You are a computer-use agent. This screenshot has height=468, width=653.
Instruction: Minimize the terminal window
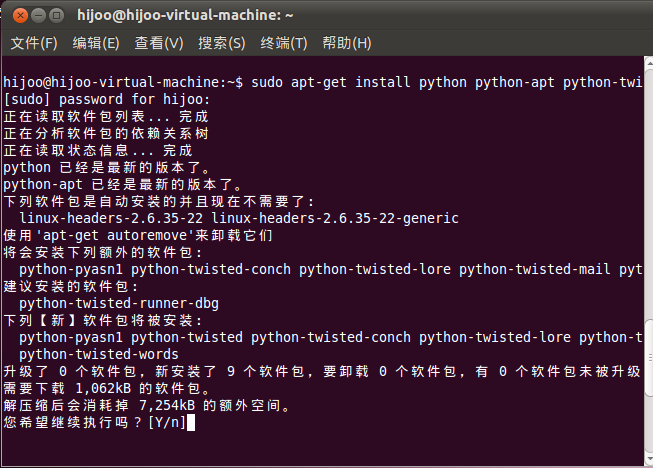pyautogui.click(x=35, y=16)
